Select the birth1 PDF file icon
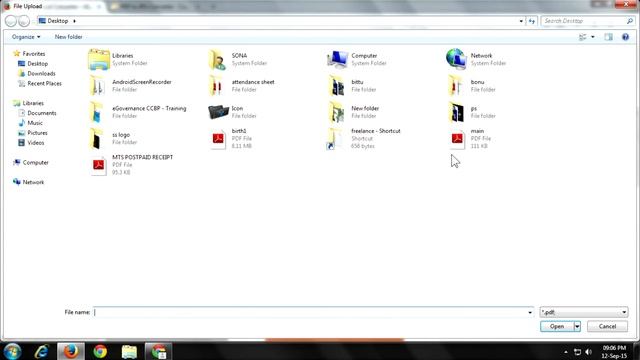 click(x=218, y=139)
